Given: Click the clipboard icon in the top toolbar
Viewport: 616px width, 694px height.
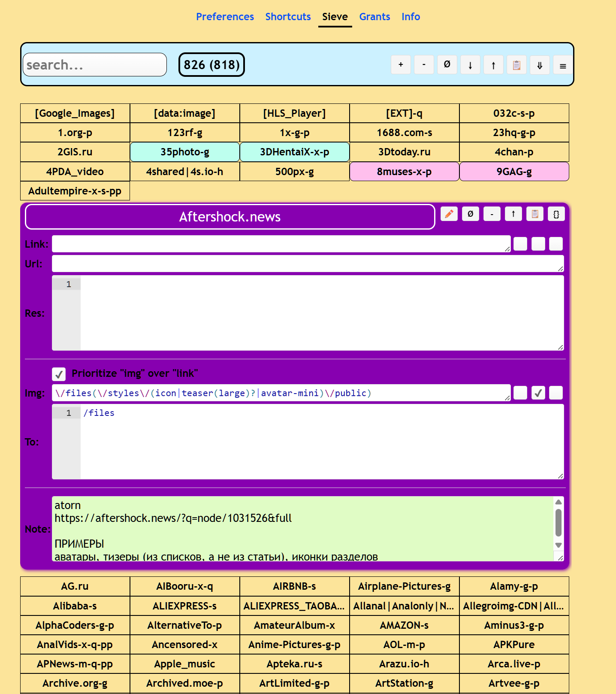Looking at the screenshot, I should [516, 65].
